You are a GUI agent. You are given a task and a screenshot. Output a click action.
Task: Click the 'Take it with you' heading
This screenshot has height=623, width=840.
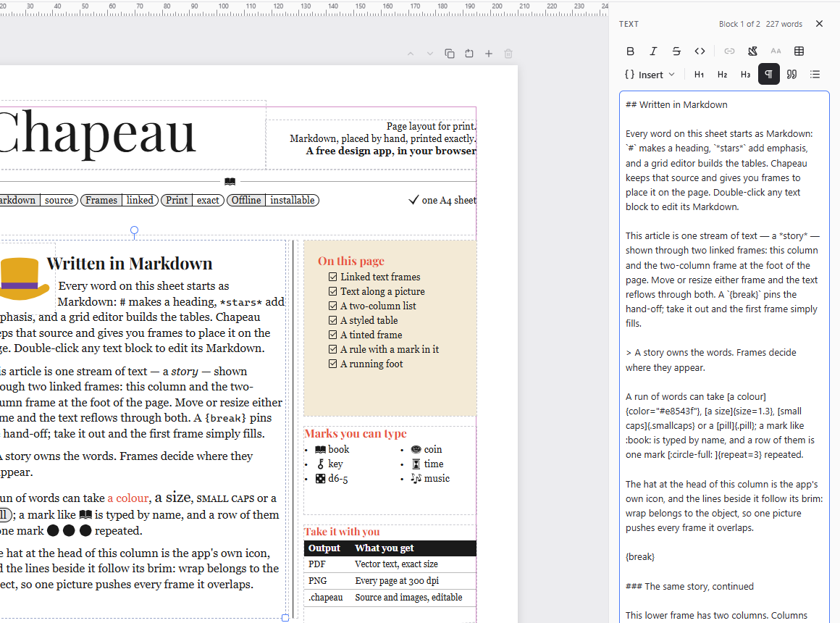(x=342, y=531)
